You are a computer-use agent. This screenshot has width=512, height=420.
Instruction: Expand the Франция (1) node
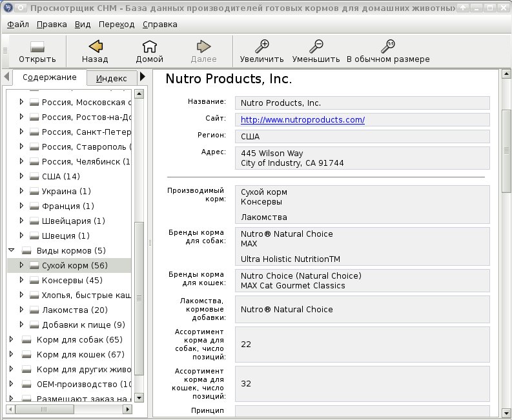21,206
